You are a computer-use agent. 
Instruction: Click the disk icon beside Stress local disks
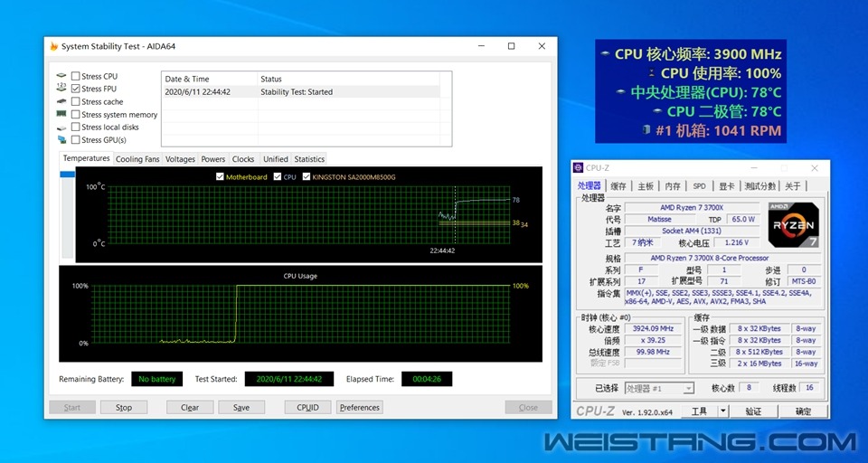click(x=61, y=127)
